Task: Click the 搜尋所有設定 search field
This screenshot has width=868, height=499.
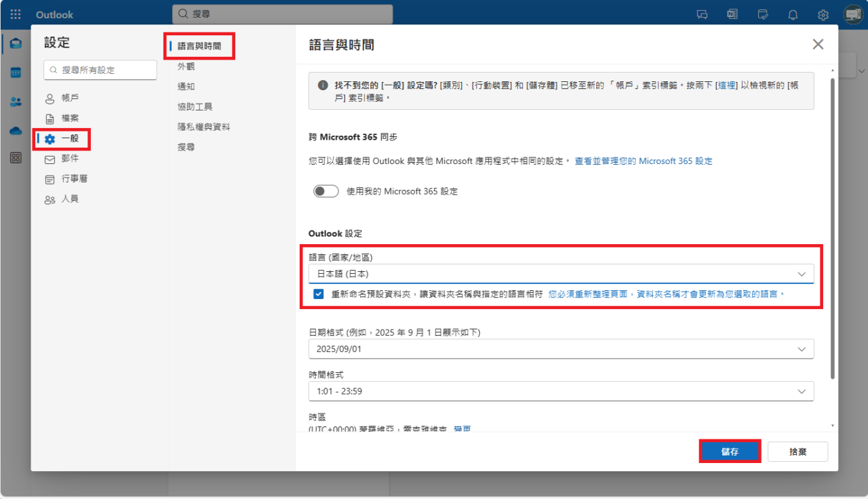Action: point(100,70)
